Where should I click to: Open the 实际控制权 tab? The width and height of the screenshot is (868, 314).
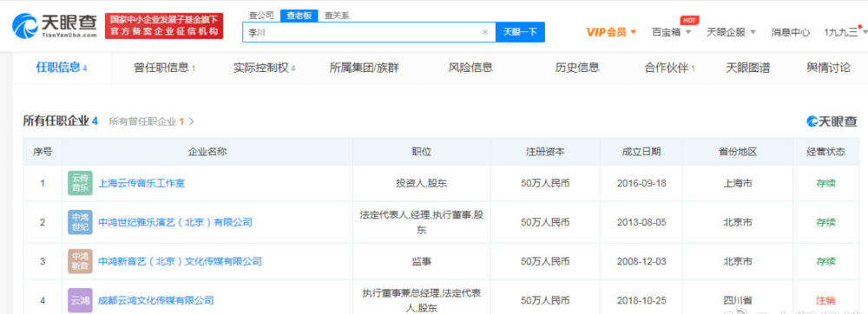pyautogui.click(x=264, y=68)
